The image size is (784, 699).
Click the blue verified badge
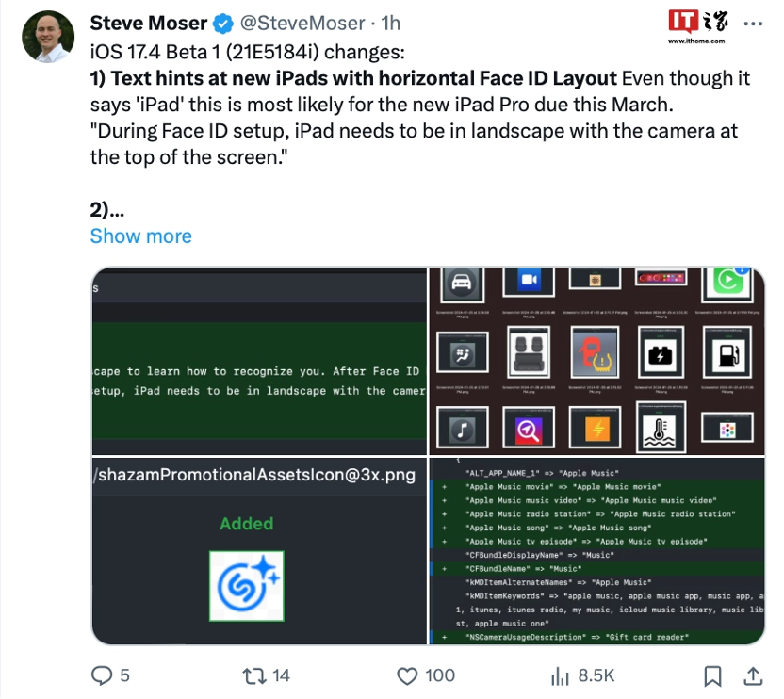pyautogui.click(x=223, y=24)
